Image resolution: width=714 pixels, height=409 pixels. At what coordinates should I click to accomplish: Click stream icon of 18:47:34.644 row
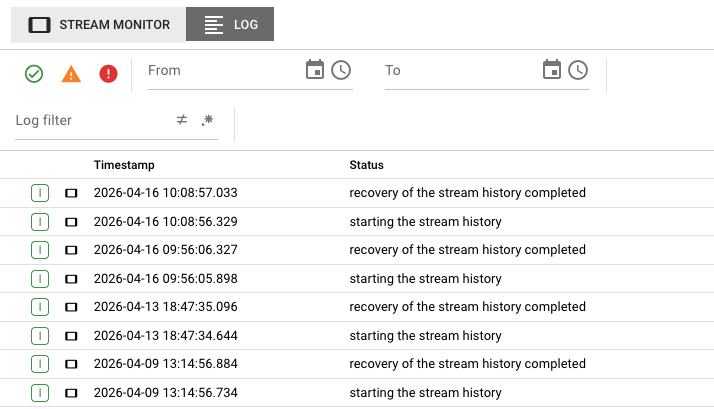71,336
